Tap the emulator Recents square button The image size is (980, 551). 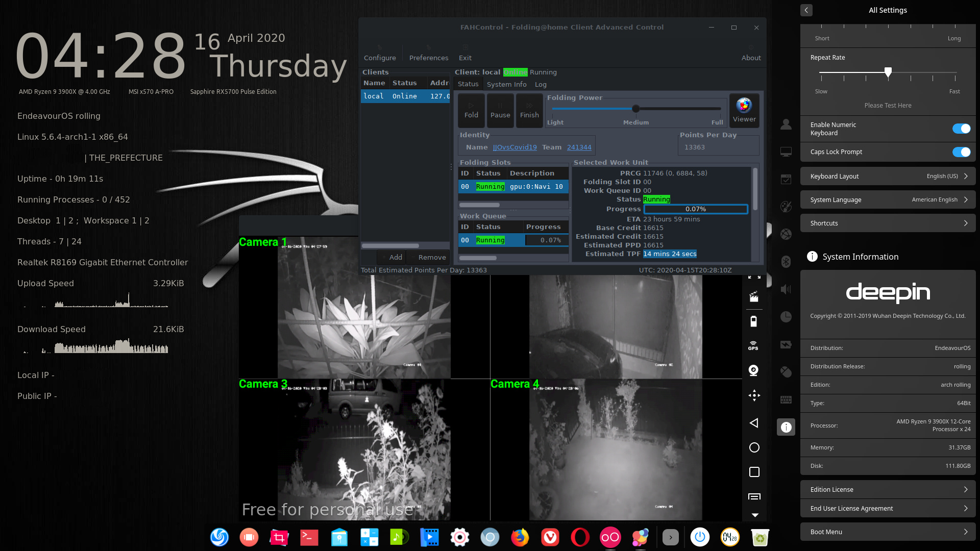754,472
